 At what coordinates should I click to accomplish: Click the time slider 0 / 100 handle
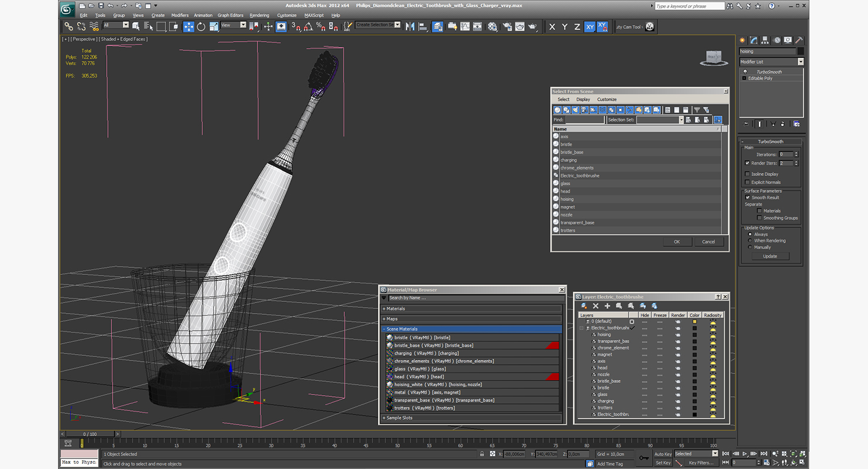[89, 434]
